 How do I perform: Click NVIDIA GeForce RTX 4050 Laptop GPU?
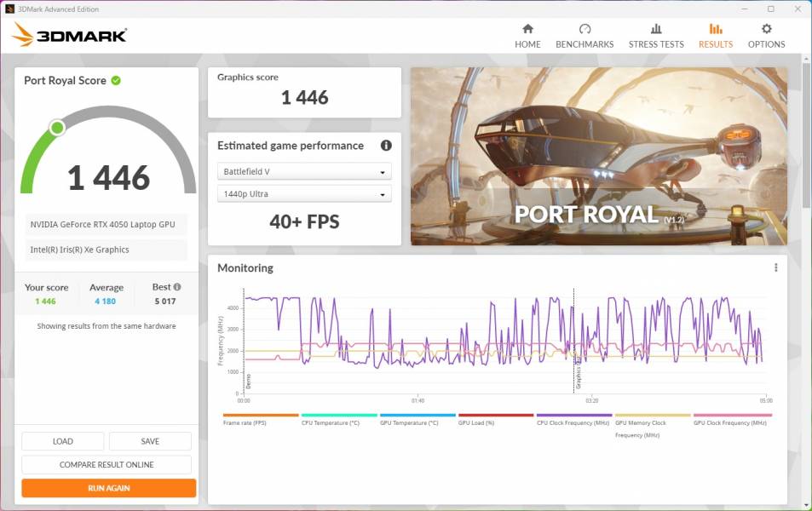click(102, 224)
